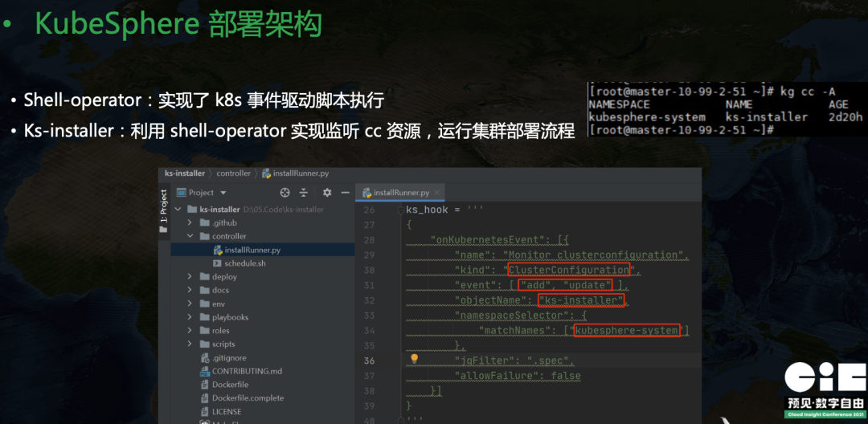Click the fold marker on line 26
The image size is (868, 424).
coord(401,210)
